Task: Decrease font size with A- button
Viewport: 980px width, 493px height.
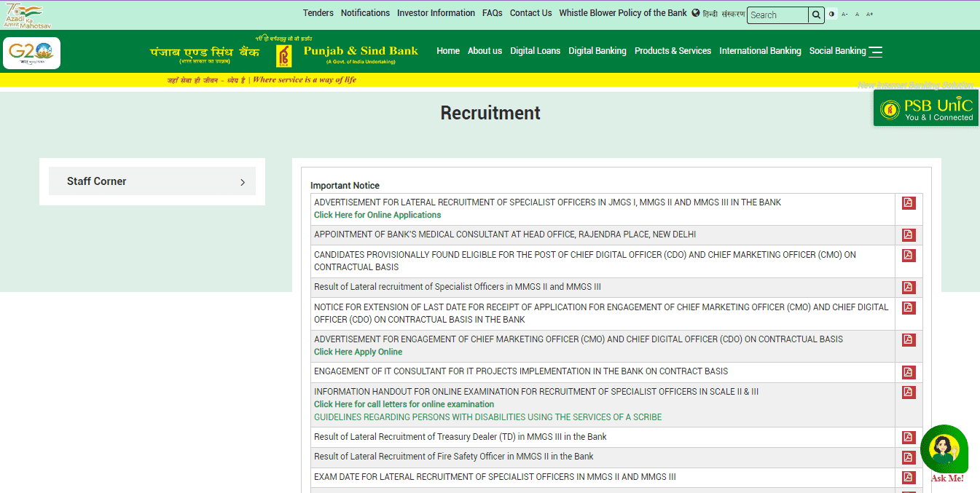Action: (x=844, y=15)
